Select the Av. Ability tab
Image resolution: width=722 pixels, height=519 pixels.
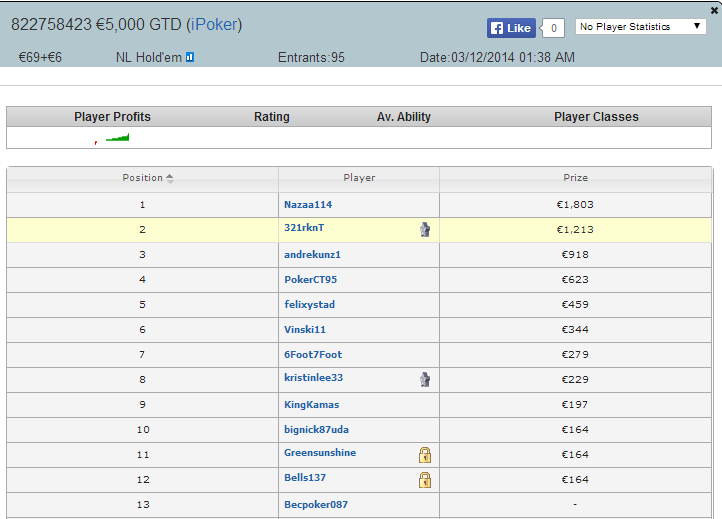404,117
